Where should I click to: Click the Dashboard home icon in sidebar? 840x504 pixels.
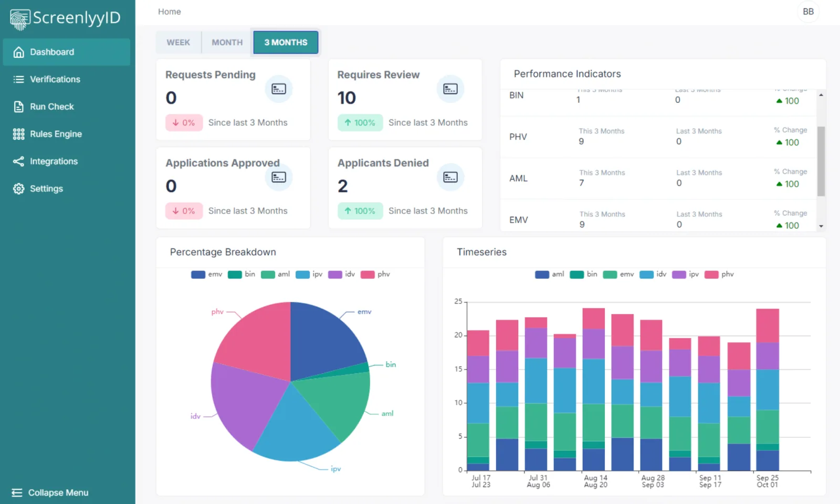[x=19, y=52]
